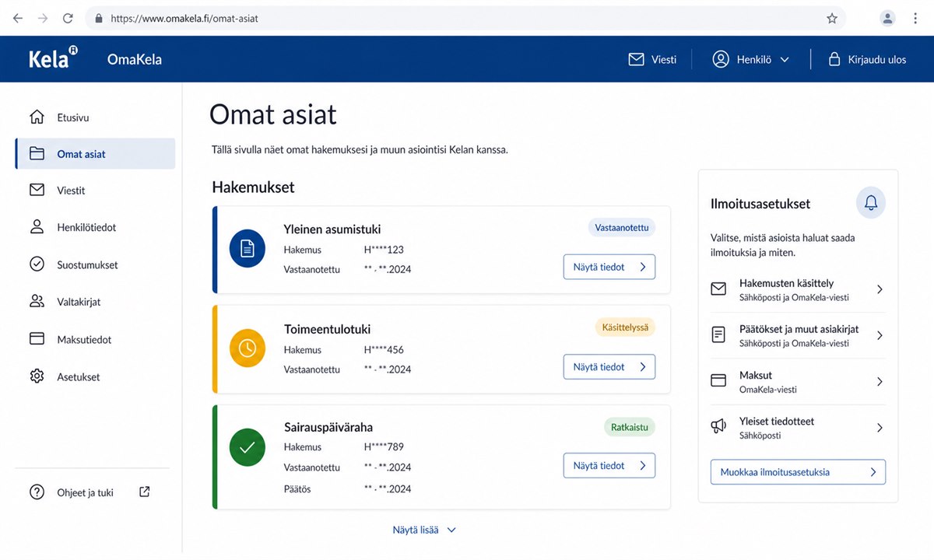Click the Ohjeet ja tuki question mark icon
The height and width of the screenshot is (560, 934).
(37, 492)
